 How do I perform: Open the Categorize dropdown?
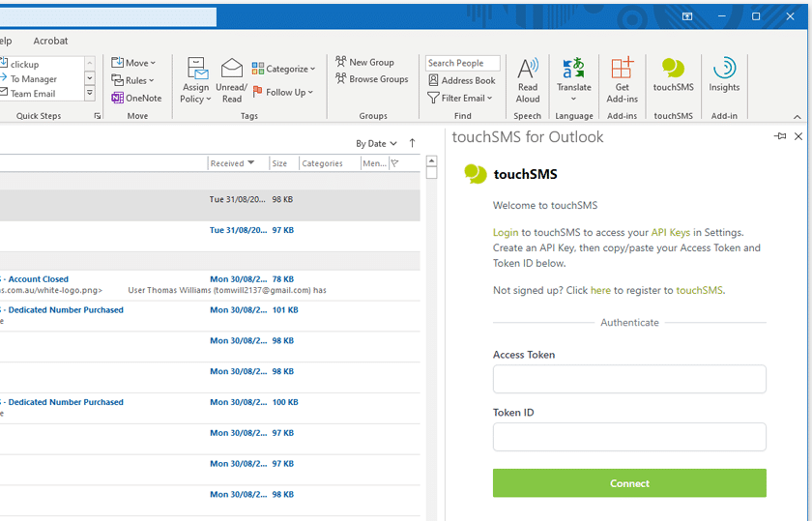tap(284, 69)
